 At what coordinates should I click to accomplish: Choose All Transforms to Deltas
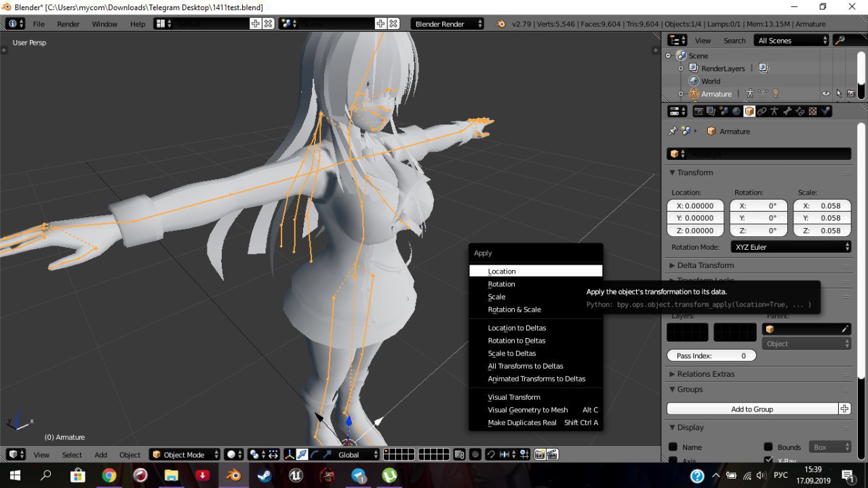point(536,366)
